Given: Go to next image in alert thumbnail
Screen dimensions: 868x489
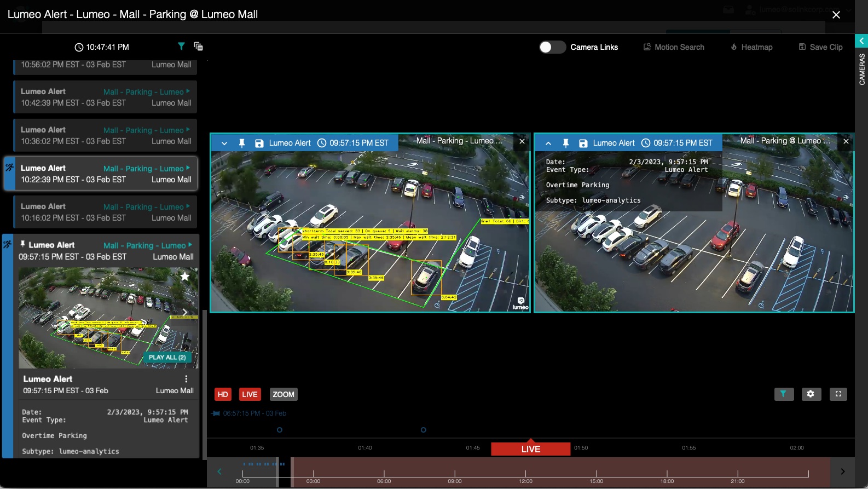Looking at the screenshot, I should pos(185,313).
